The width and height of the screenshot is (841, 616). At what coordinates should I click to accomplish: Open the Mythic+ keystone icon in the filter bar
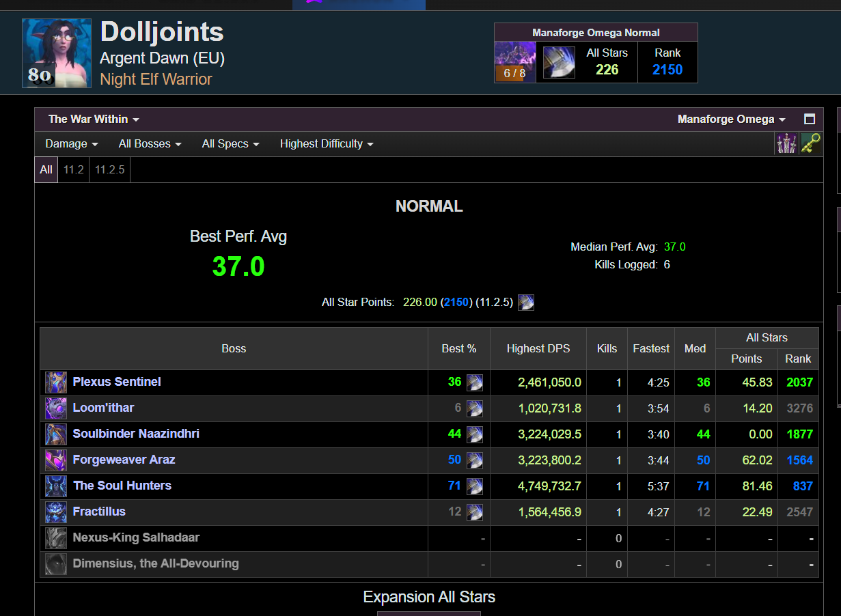pyautogui.click(x=810, y=143)
